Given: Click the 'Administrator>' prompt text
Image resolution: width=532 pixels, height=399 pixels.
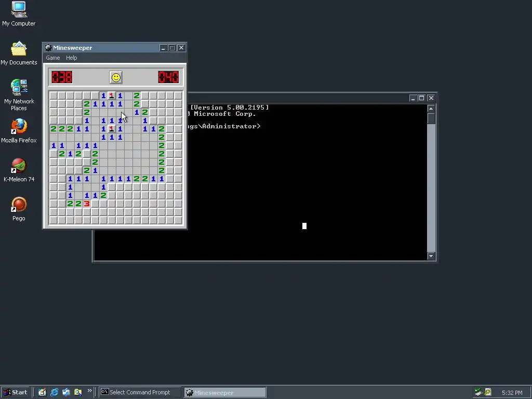Looking at the screenshot, I should point(231,126).
